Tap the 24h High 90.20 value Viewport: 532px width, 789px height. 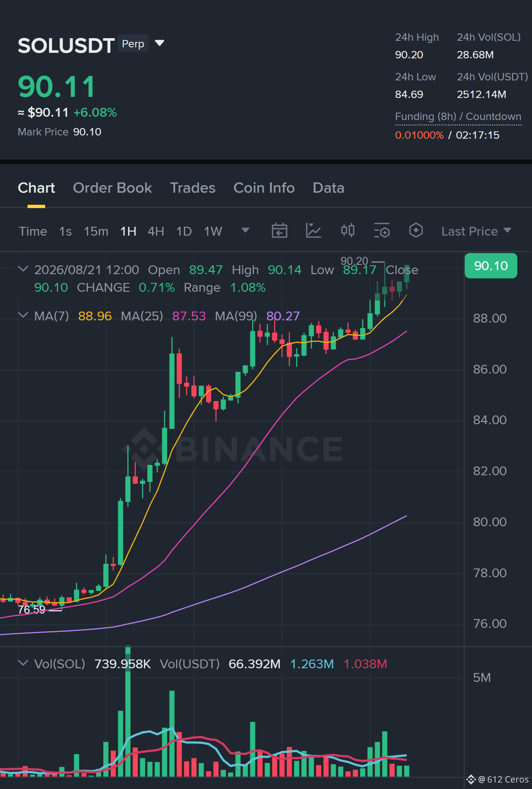tap(409, 55)
